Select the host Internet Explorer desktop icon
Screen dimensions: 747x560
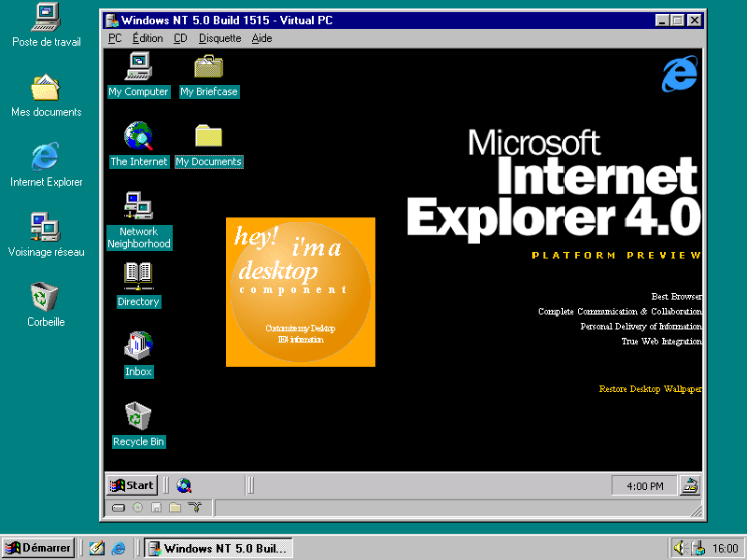(46, 156)
